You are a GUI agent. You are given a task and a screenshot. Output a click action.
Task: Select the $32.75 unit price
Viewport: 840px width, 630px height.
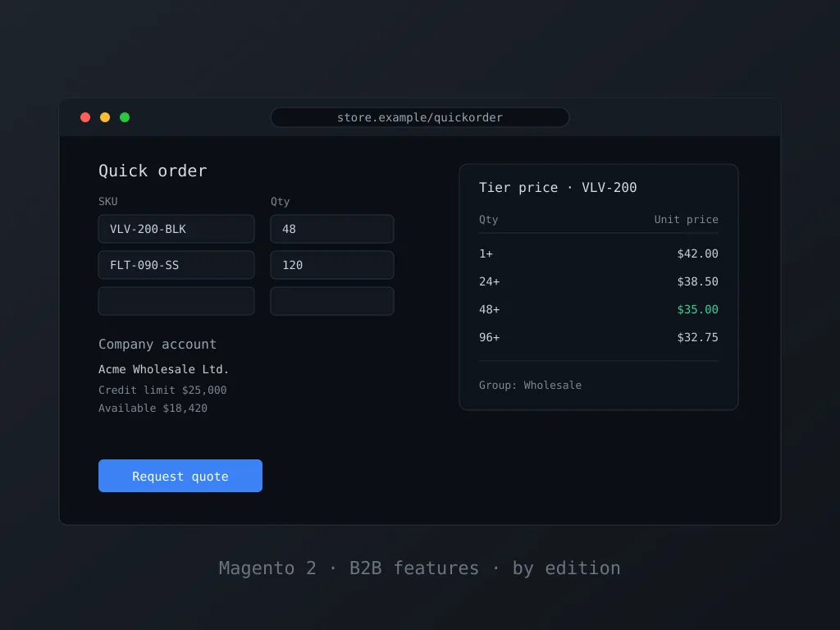pyautogui.click(x=697, y=337)
